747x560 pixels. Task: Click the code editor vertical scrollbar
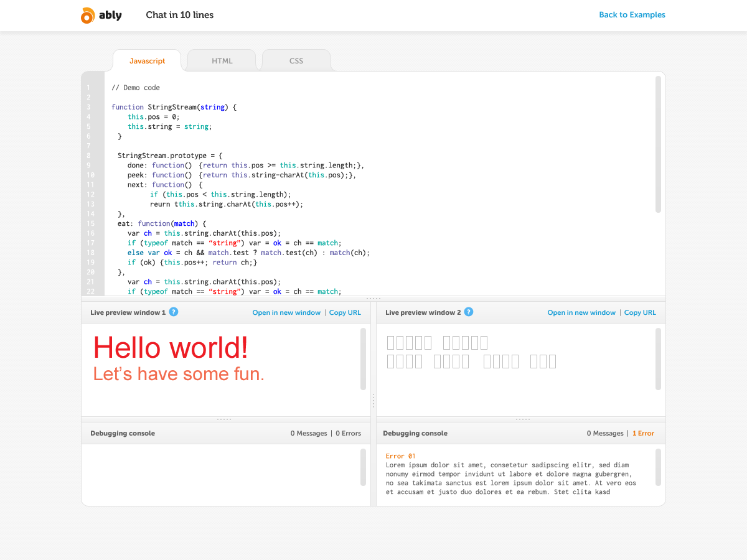[x=658, y=144]
